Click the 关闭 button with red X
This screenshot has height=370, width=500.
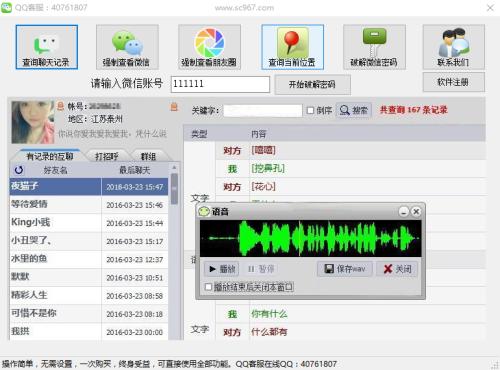coord(397,269)
